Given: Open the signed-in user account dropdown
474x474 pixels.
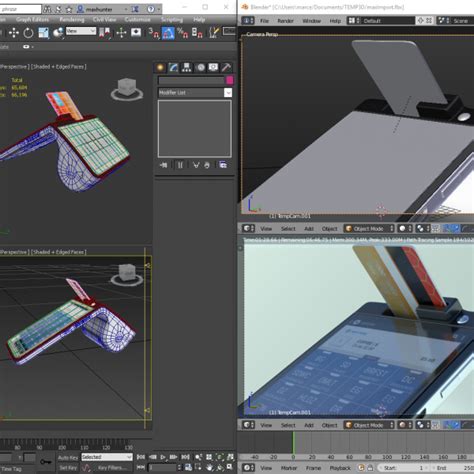Looking at the screenshot, I should point(102,9).
